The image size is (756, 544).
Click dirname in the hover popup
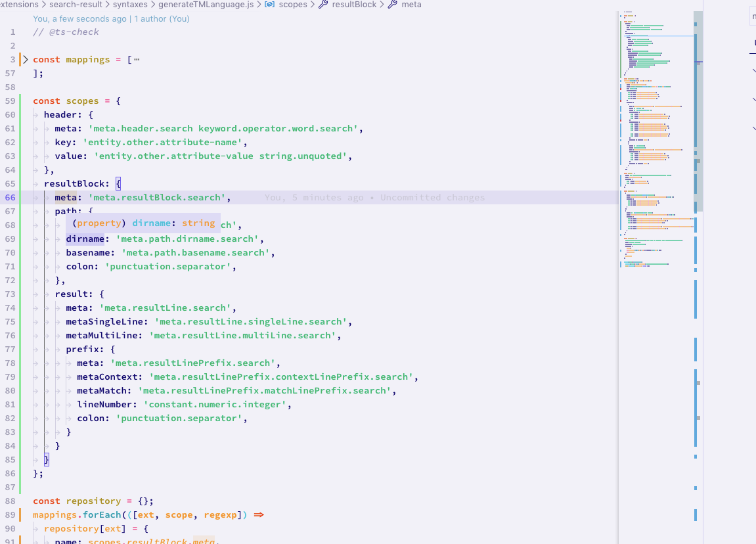pos(151,224)
